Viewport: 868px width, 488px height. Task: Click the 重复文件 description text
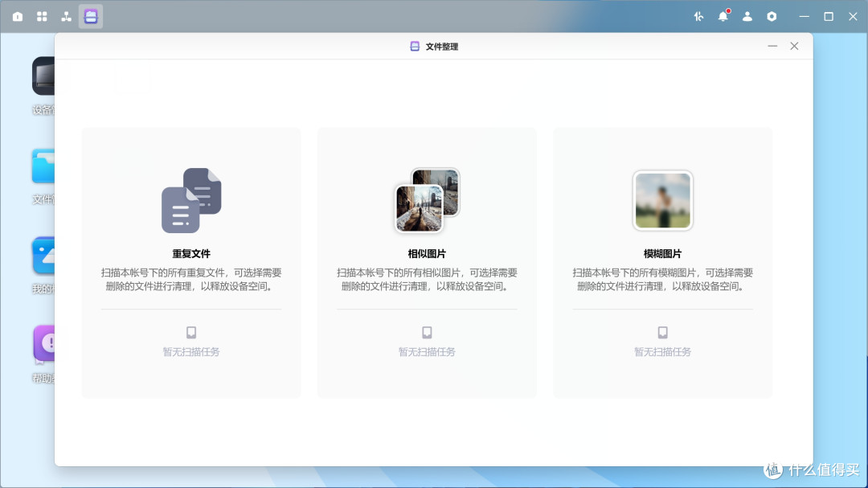[x=191, y=279]
